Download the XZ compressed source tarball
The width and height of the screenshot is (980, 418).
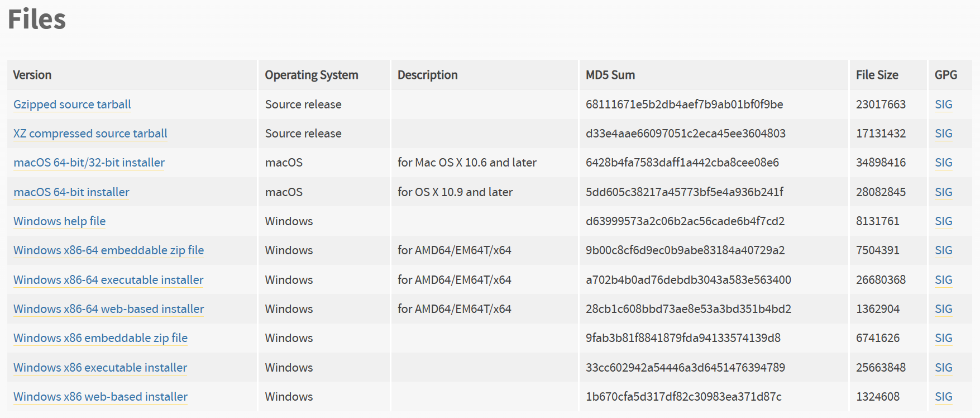click(x=90, y=134)
